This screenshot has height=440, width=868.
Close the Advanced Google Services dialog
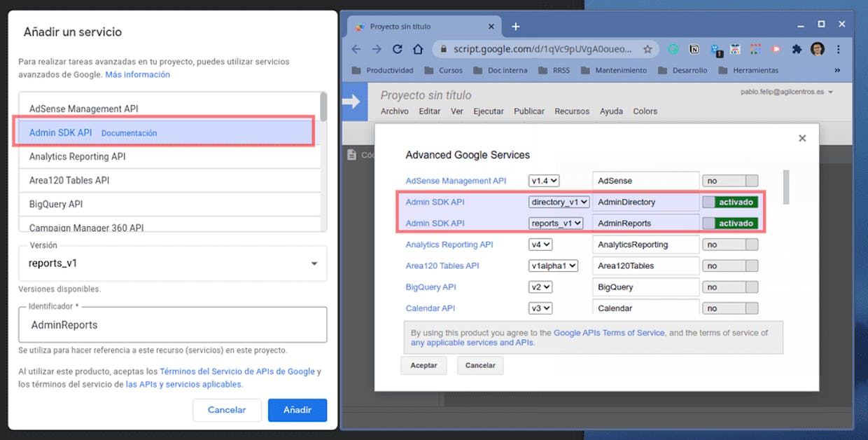[x=802, y=138]
